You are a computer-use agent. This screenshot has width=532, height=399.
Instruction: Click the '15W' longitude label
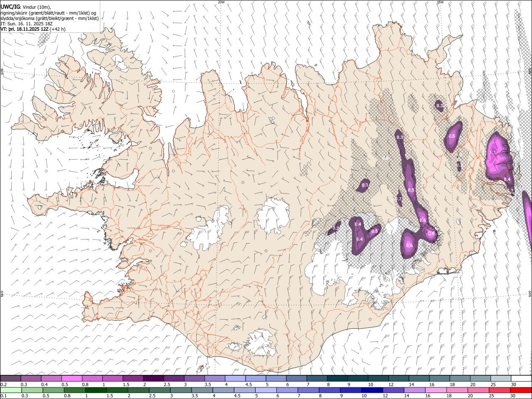click(x=440, y=2)
